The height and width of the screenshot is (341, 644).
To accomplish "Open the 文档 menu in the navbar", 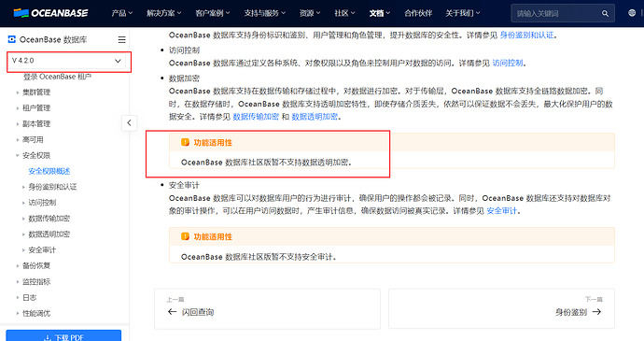I will tap(380, 13).
